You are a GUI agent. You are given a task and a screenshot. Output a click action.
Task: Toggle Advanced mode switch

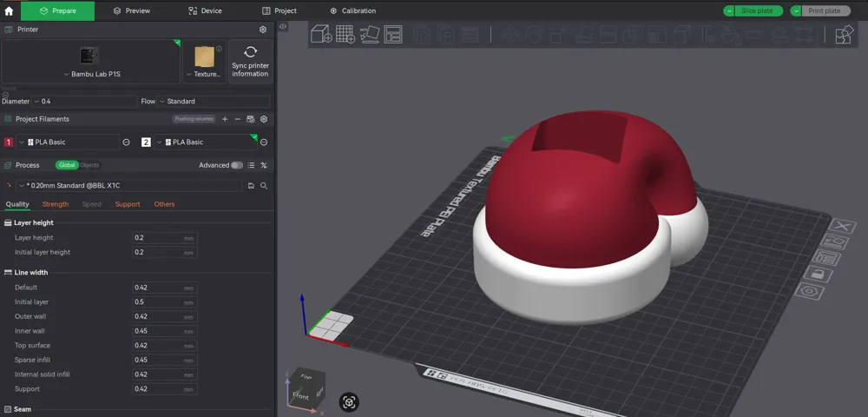click(x=237, y=165)
